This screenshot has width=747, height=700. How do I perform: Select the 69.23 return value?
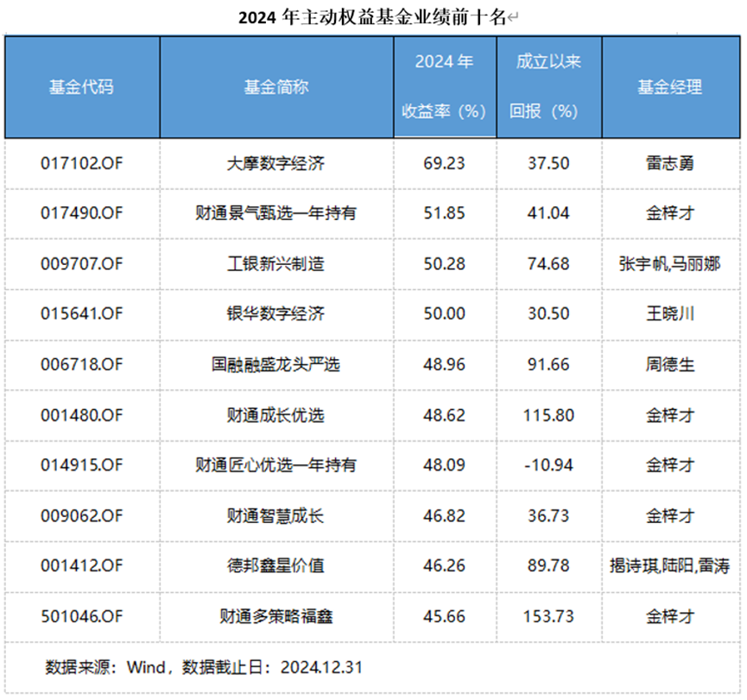pos(444,163)
